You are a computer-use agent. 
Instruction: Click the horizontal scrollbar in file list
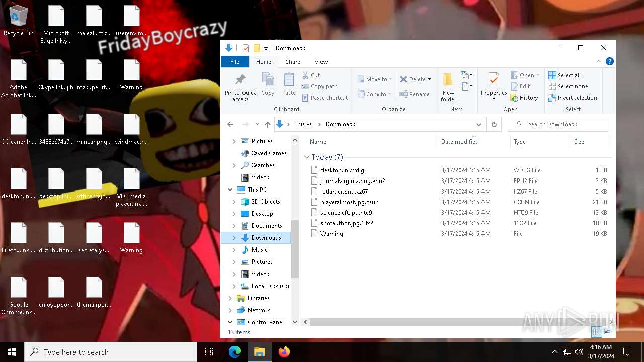[458, 322]
